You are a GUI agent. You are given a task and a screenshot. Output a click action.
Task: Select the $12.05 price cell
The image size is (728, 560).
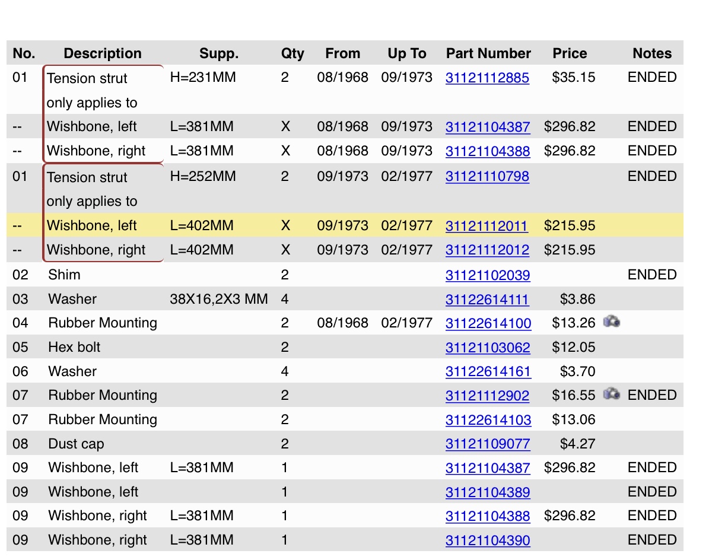pyautogui.click(x=573, y=347)
